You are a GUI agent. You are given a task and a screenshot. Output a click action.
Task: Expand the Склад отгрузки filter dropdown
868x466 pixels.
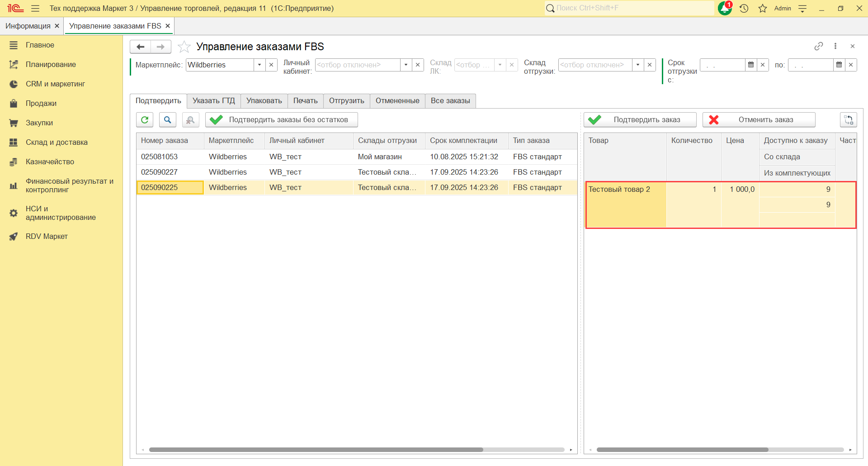pos(638,65)
